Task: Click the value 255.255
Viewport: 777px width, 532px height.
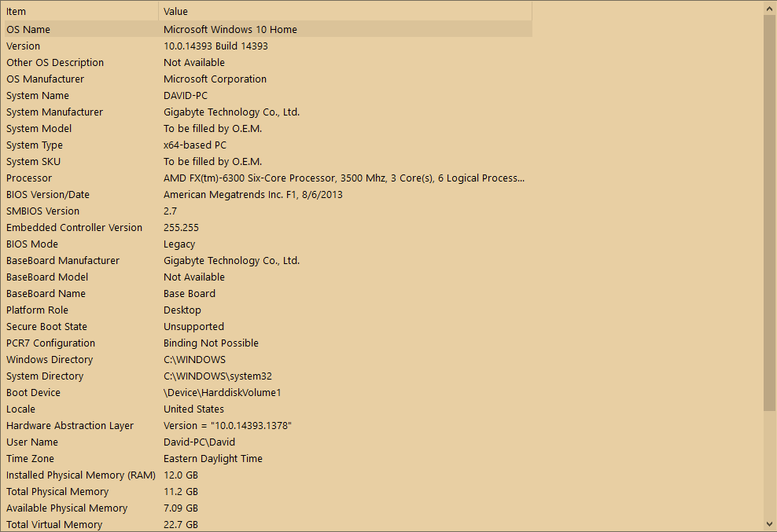Action: point(181,227)
